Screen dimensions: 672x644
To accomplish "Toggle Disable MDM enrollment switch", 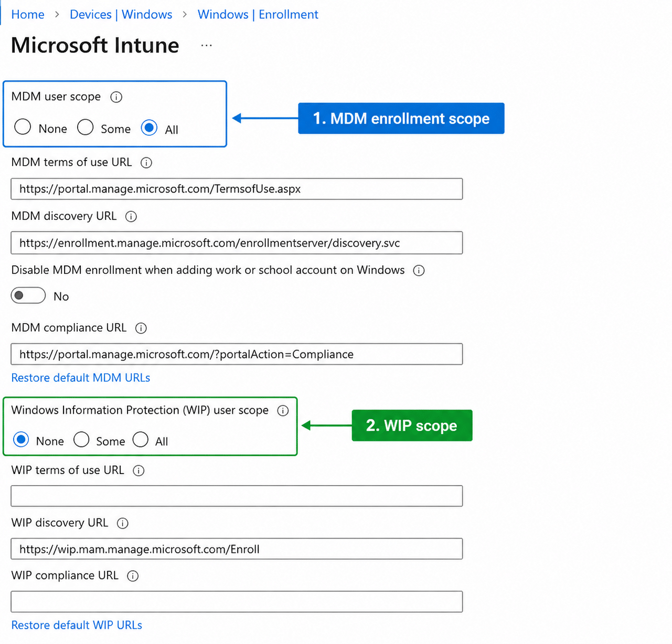I will pyautogui.click(x=28, y=295).
